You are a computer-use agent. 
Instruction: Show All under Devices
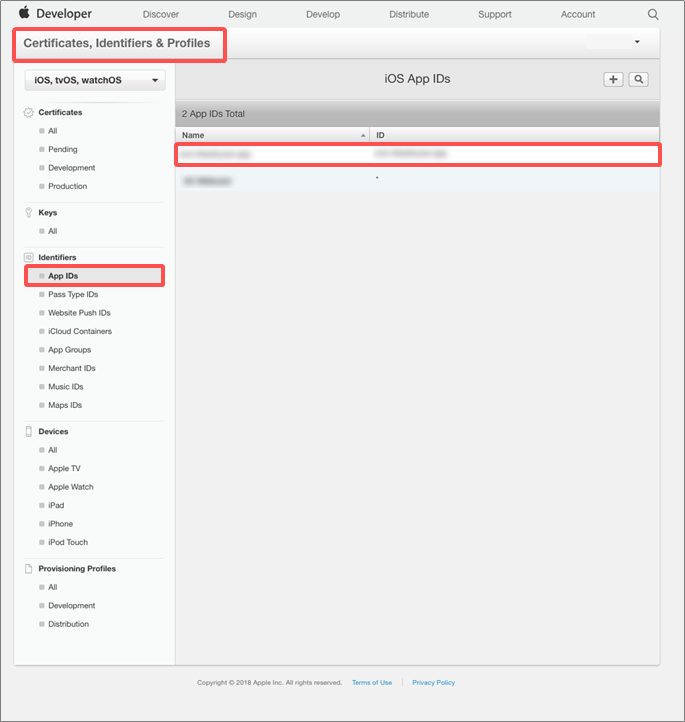pyautogui.click(x=52, y=450)
